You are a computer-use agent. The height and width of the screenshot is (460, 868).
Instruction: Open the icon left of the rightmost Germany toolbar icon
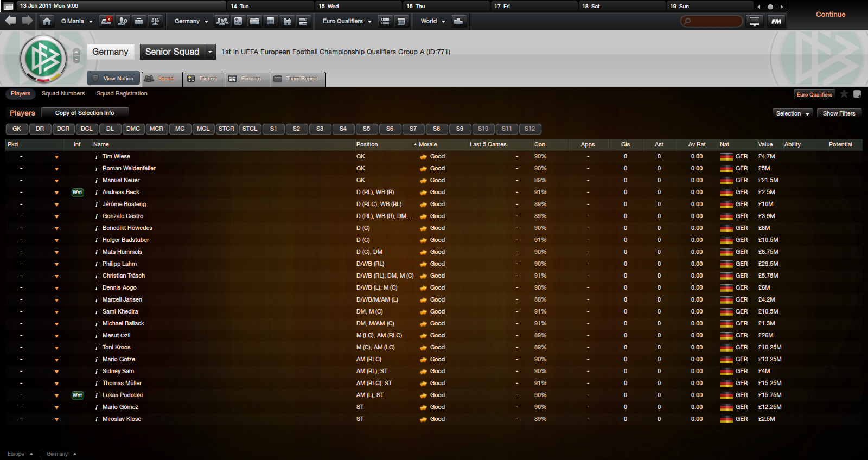(x=287, y=21)
